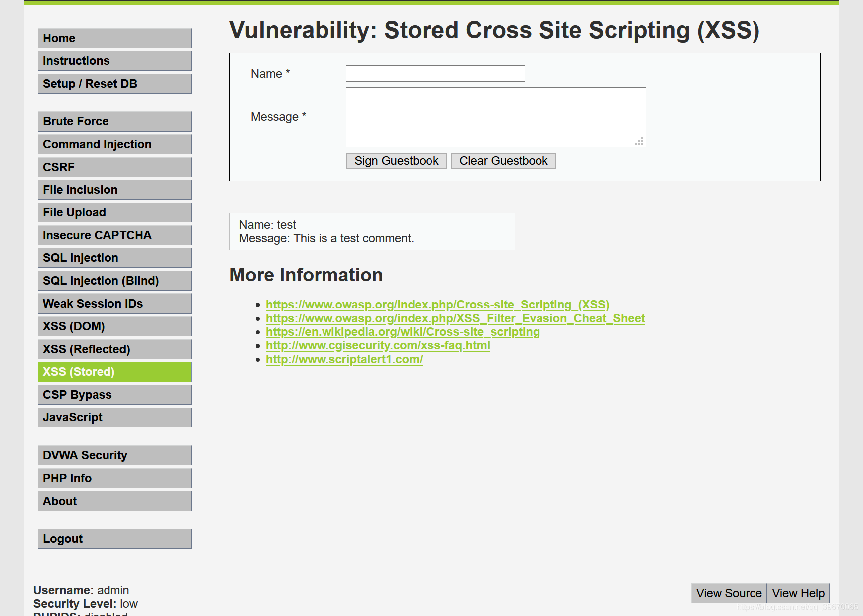Select guestbook entry 'Name: test'
863x616 pixels.
point(268,225)
